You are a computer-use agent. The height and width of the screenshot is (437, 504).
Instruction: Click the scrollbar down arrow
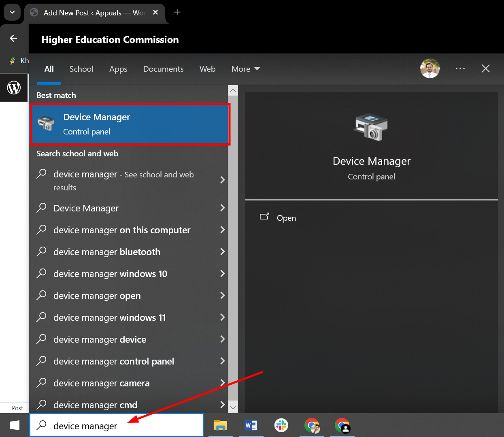click(233, 407)
